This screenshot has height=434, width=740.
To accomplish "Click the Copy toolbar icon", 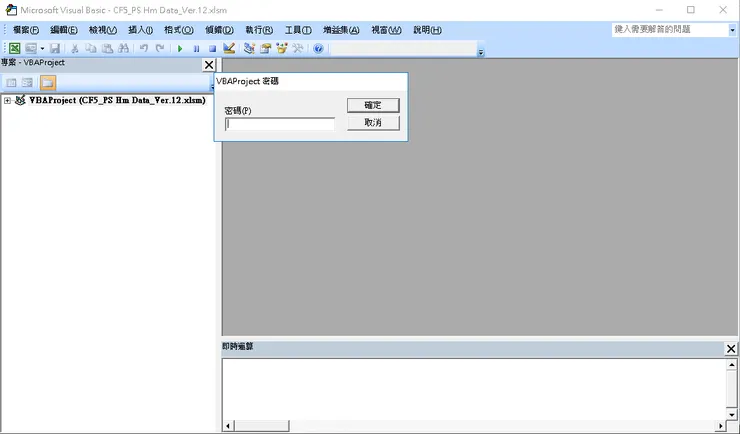I will pyautogui.click(x=91, y=48).
